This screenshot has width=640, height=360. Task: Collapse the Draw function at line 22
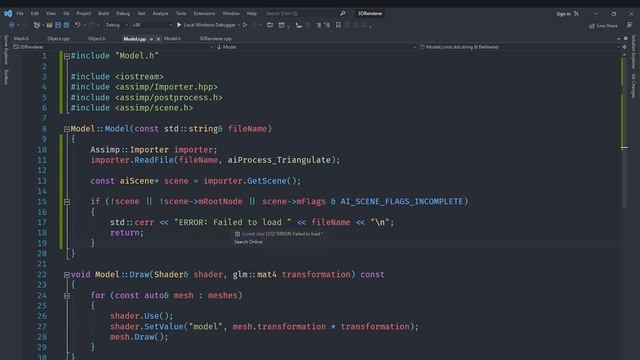pos(67,275)
